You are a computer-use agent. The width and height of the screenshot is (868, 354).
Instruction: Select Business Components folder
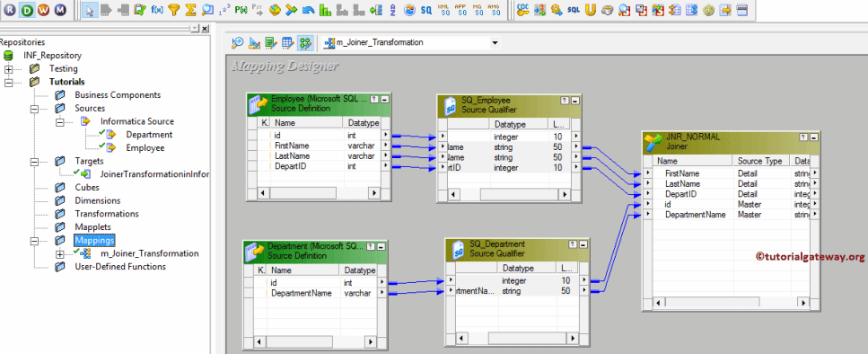click(x=118, y=94)
